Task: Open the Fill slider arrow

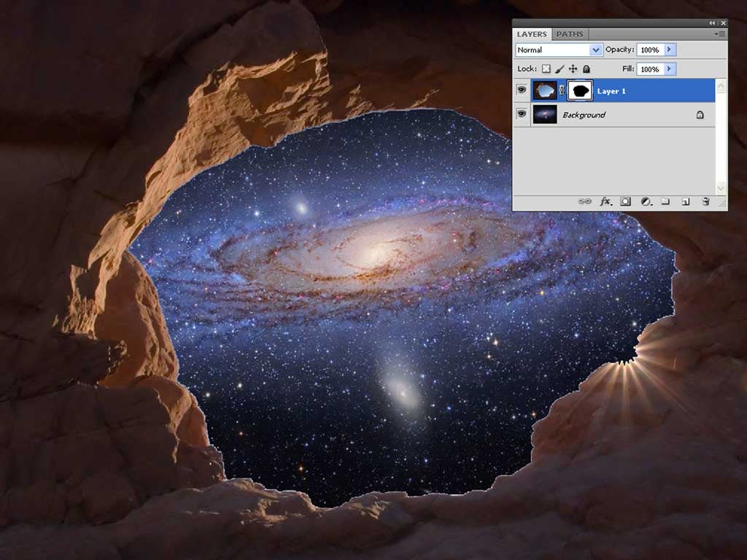Action: point(670,69)
